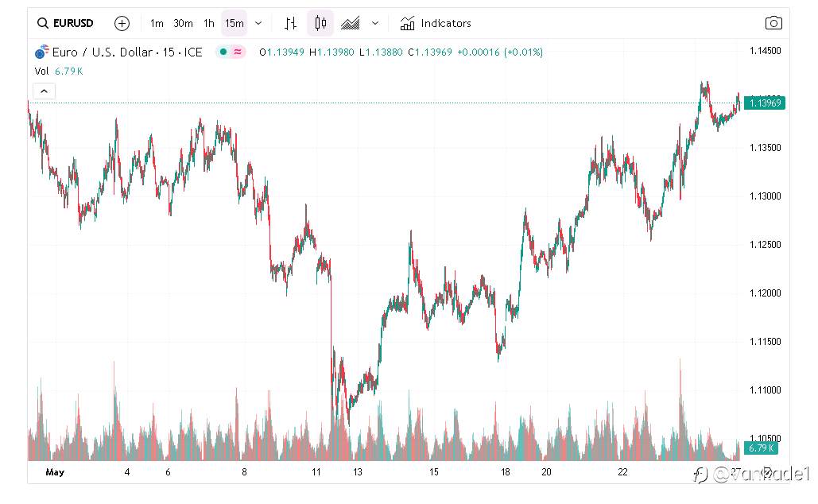Collapse the legend with the caret button

[45, 91]
